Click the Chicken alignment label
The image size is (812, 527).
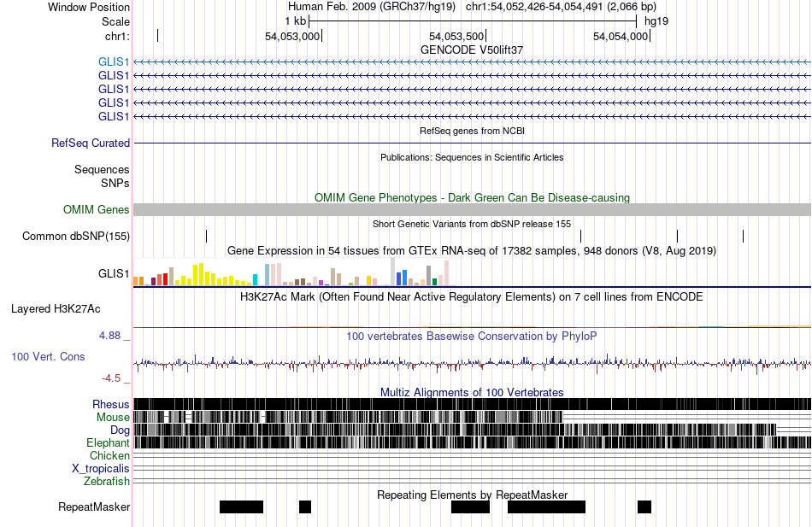pyautogui.click(x=109, y=455)
